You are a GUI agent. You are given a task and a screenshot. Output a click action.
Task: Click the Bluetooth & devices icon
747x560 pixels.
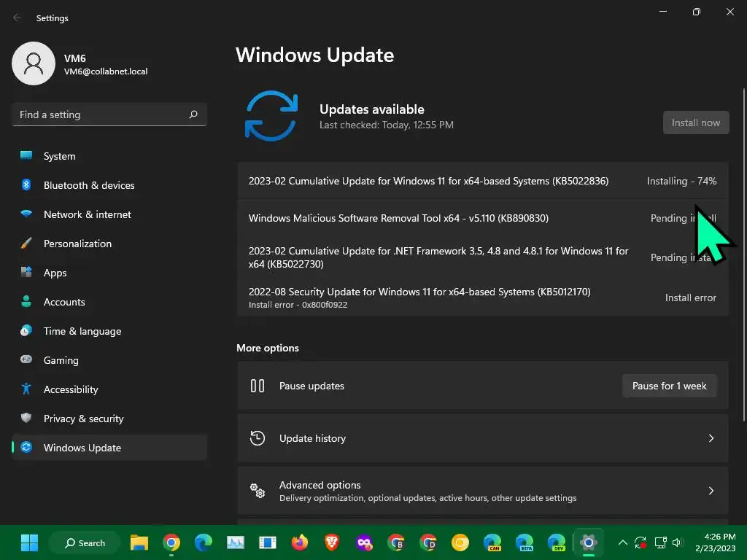click(26, 184)
